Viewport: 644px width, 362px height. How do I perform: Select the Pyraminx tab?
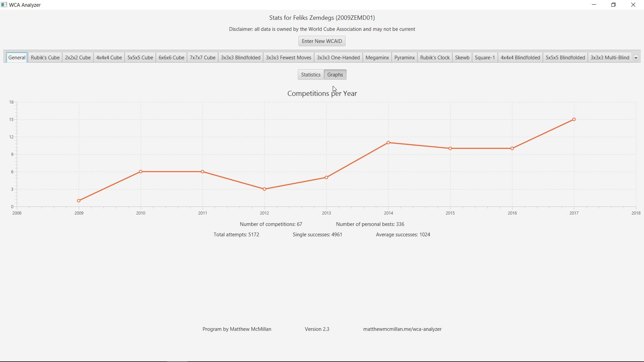pos(405,58)
